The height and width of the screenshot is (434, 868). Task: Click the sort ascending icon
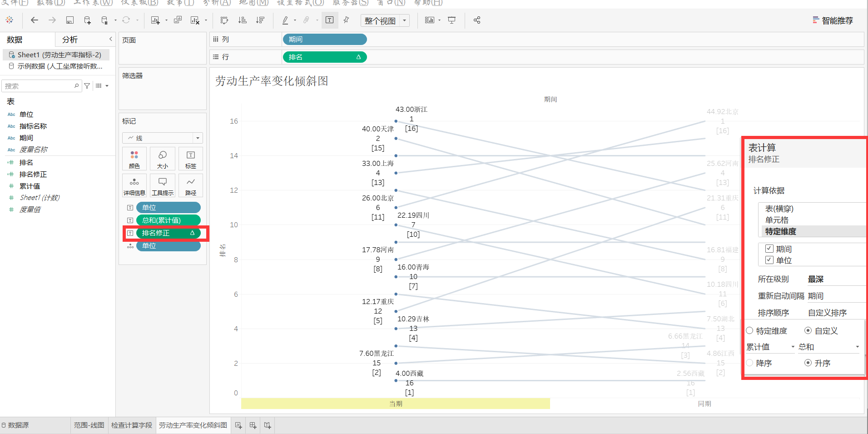(242, 20)
